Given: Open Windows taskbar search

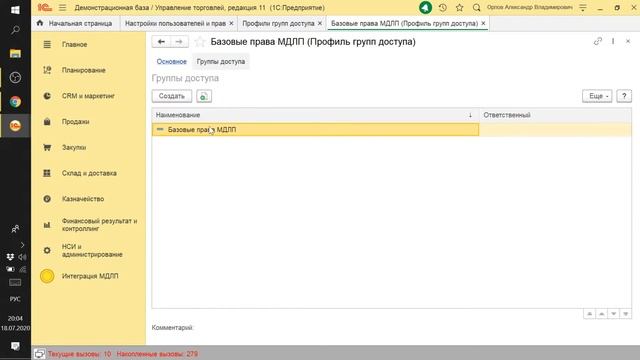Looking at the screenshot, I should point(15,30).
